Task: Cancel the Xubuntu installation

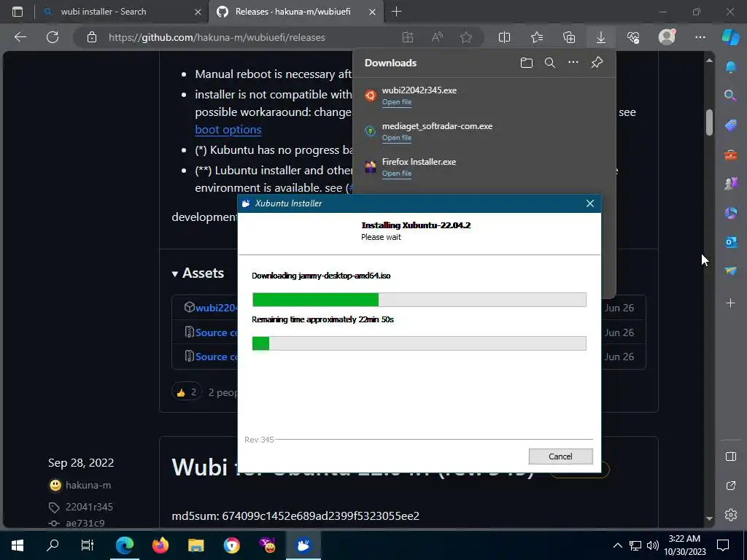Action: 561,456
